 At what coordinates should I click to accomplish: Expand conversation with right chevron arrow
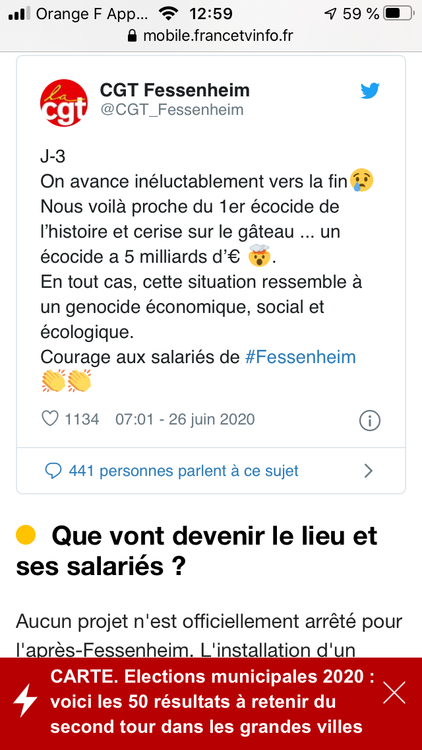(368, 471)
